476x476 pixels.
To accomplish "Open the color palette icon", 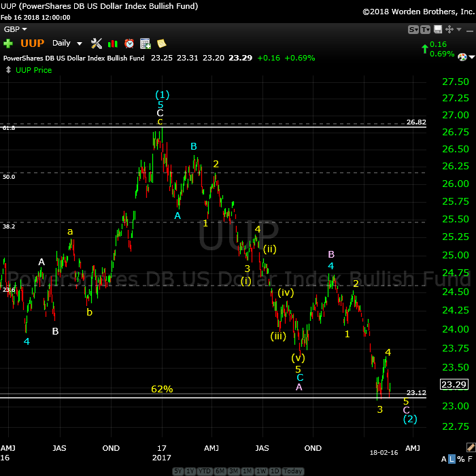I will (462, 56).
